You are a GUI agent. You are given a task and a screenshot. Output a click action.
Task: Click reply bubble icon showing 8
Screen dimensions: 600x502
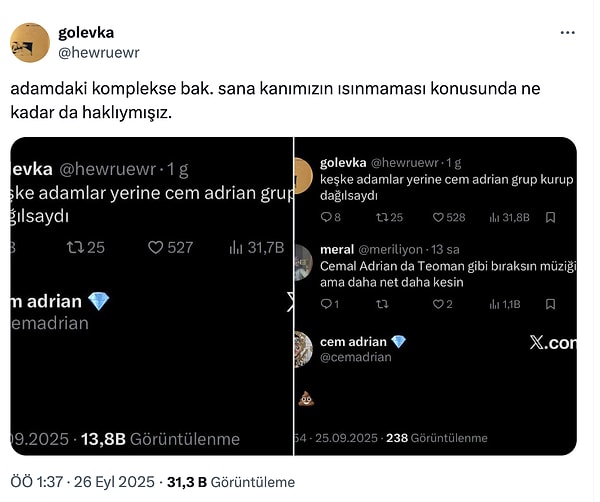click(325, 217)
